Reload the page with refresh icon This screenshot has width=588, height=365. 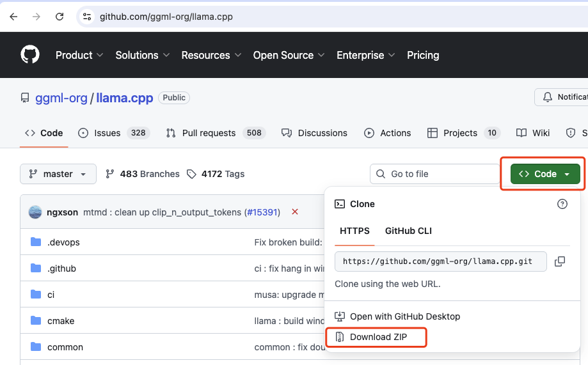point(60,17)
